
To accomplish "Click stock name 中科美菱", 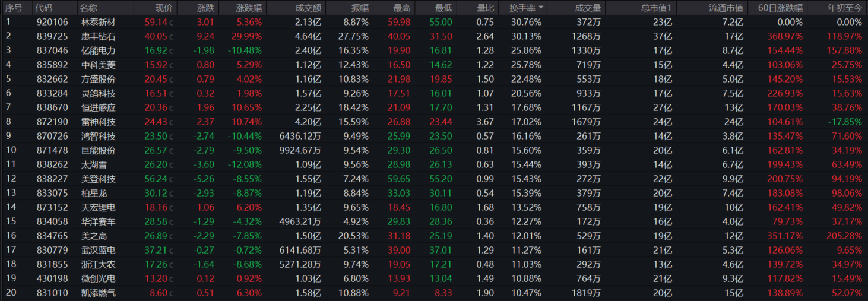I will 99,65.
